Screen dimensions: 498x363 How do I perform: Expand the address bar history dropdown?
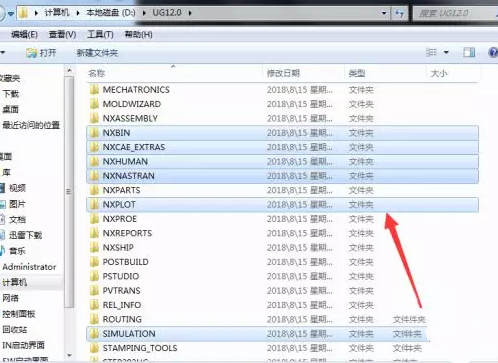[x=384, y=13]
